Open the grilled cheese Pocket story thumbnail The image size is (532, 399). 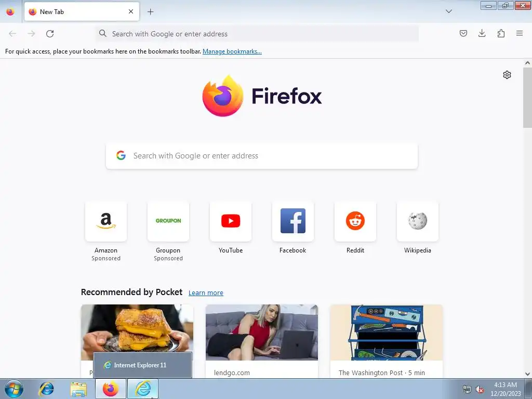click(x=137, y=332)
